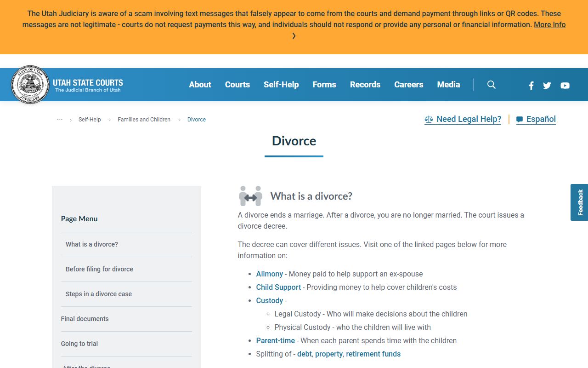
Task: Click the chevron under the scam alert
Action: pos(294,36)
